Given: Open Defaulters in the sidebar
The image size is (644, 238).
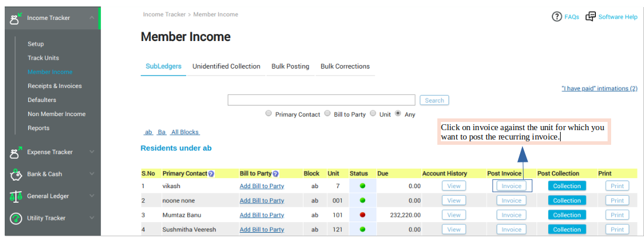Looking at the screenshot, I should pos(42,100).
